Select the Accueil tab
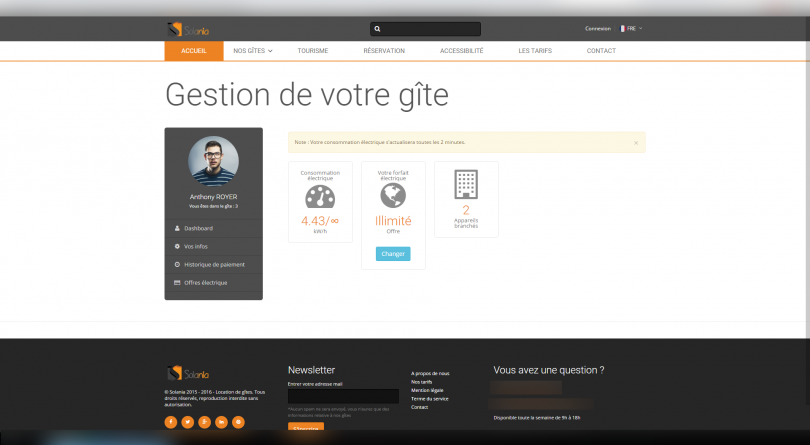Image resolution: width=810 pixels, height=445 pixels. pyautogui.click(x=194, y=50)
